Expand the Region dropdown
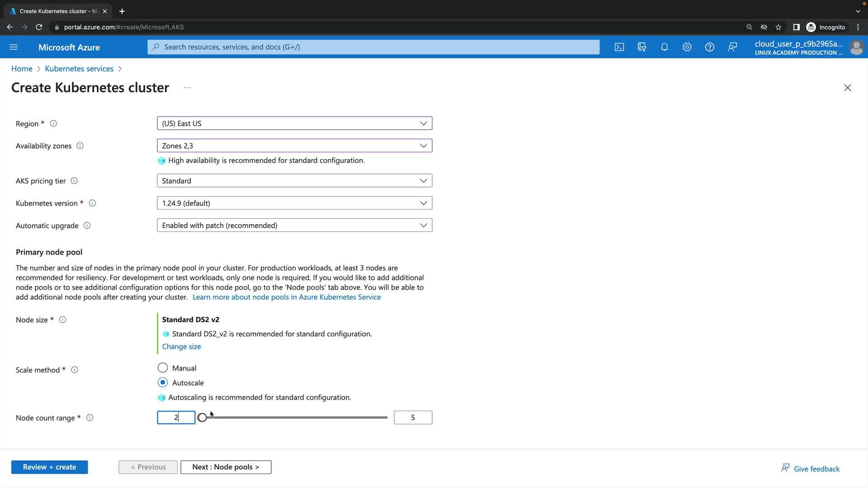This screenshot has height=488, width=868. pyautogui.click(x=294, y=123)
